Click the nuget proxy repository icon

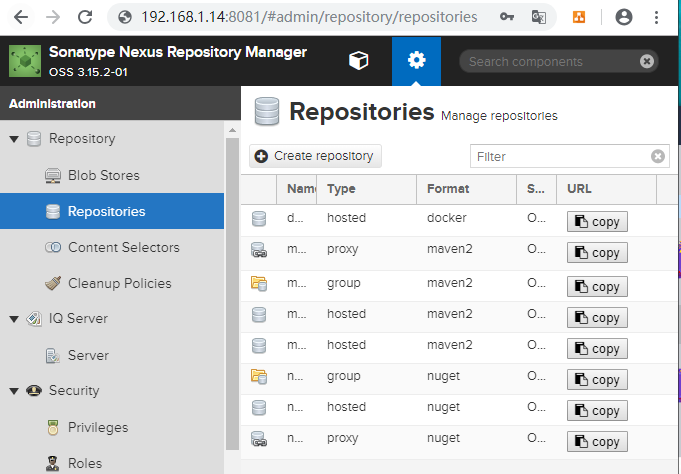coord(259,439)
